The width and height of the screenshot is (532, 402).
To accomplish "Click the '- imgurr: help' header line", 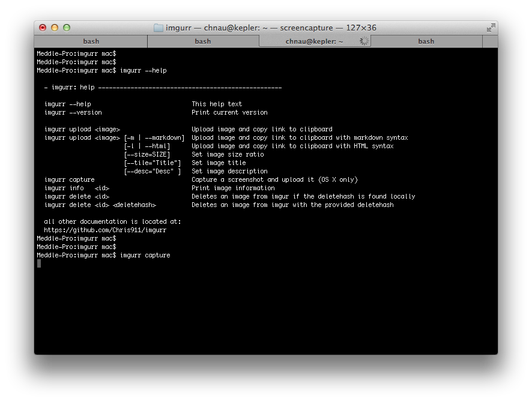I will (163, 88).
